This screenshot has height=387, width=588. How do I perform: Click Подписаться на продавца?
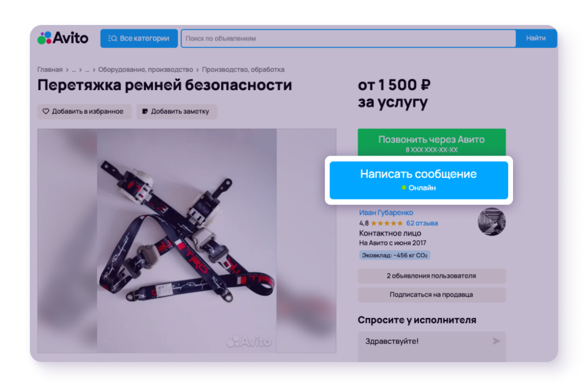(x=431, y=295)
